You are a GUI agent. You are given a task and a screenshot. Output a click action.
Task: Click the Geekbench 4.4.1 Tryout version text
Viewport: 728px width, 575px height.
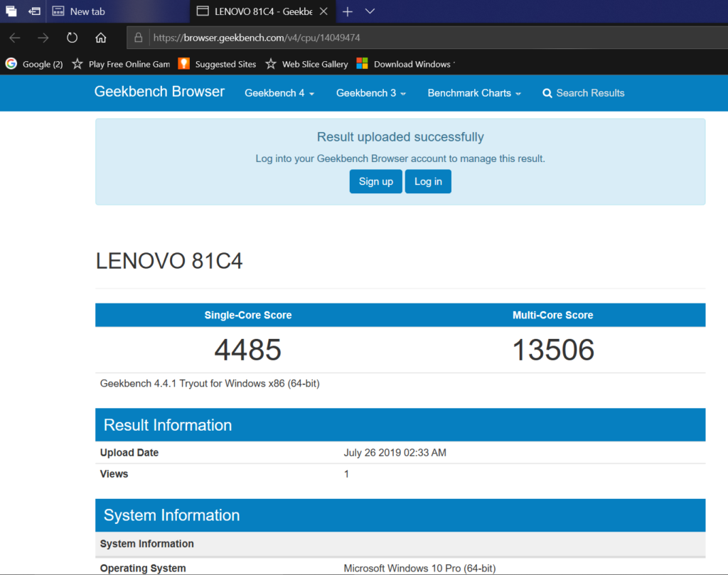210,383
